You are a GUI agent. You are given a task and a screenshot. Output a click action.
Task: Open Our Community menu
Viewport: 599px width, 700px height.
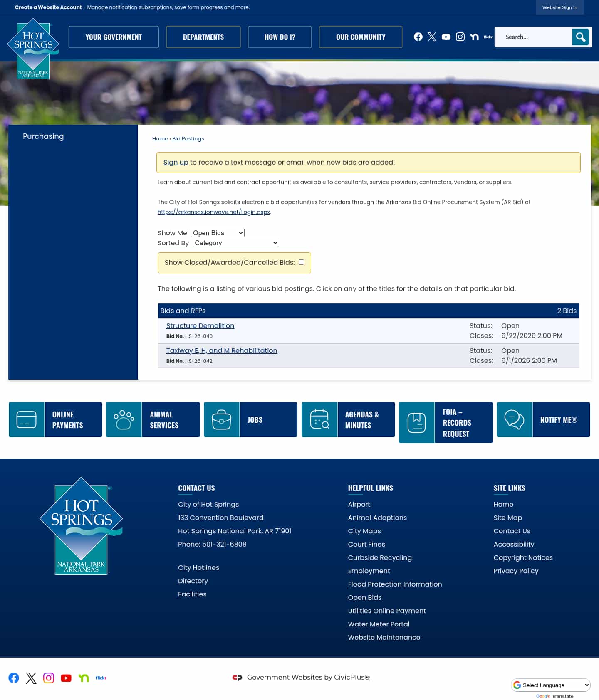[361, 37]
